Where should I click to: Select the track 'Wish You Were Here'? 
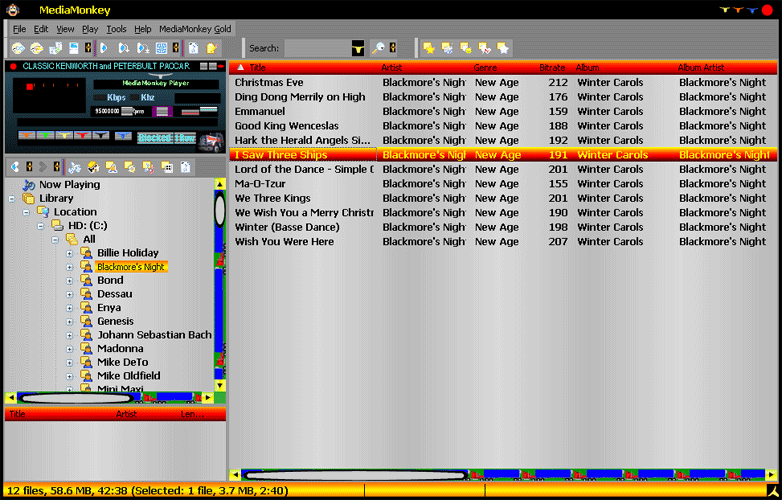pos(284,242)
